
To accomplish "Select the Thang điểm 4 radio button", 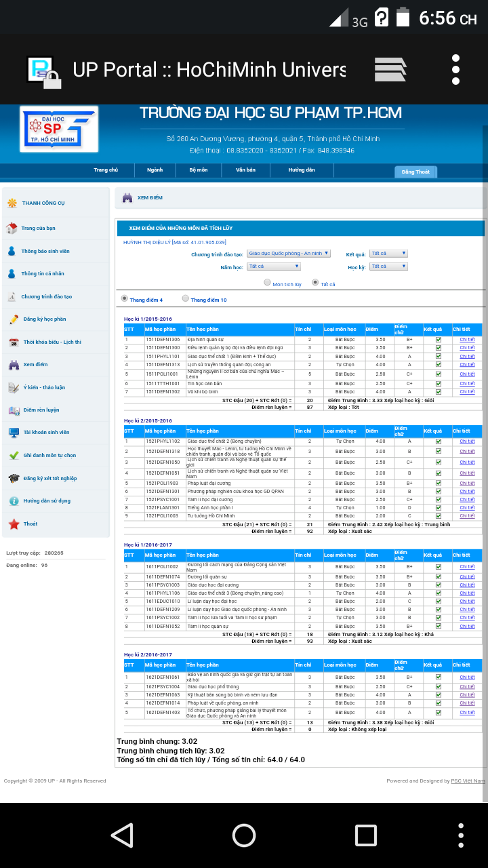I will 124,298.
